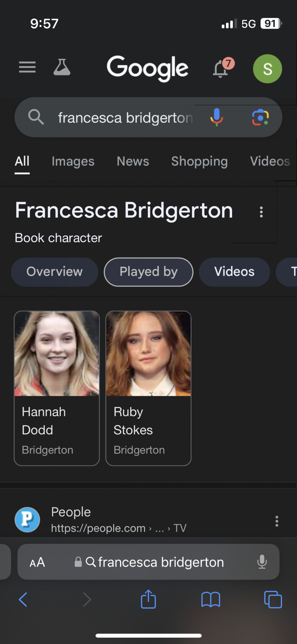Screen dimensions: 297x644
Task: Switch to Images results tab
Action: click(x=73, y=161)
